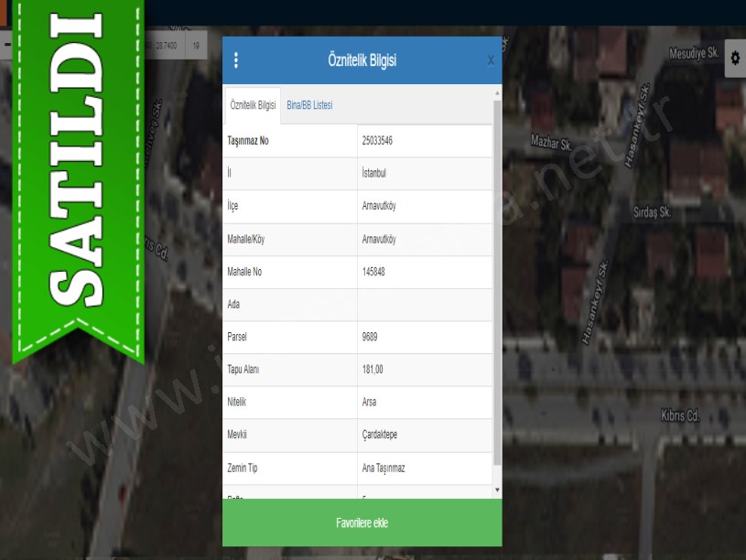Click the dialog's vertical scrollbar thumb
The width and height of the screenshot is (746, 560).
497,275
